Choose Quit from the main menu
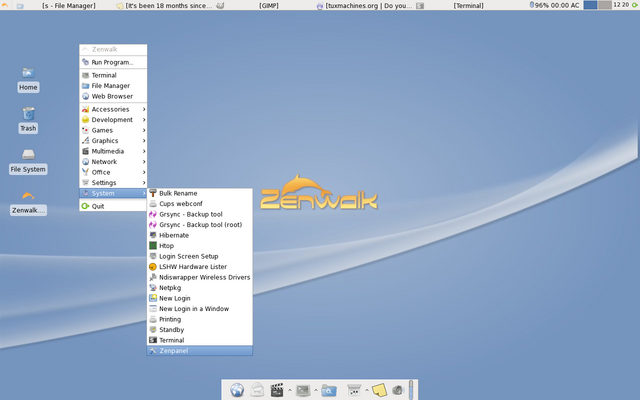This screenshot has width=640, height=400. point(113,206)
